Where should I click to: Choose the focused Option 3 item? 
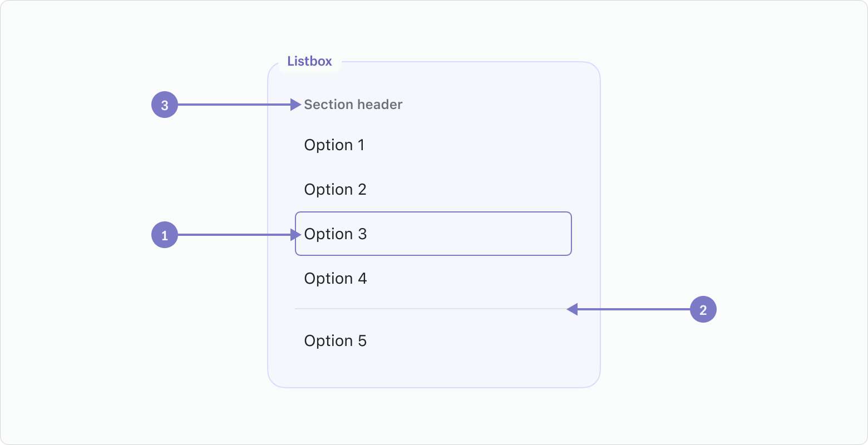coord(433,234)
